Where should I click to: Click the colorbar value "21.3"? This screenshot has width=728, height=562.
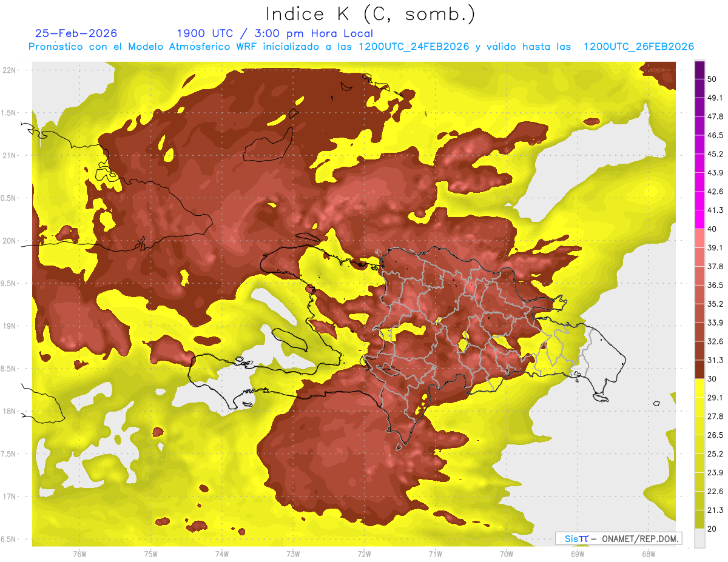[x=715, y=510]
